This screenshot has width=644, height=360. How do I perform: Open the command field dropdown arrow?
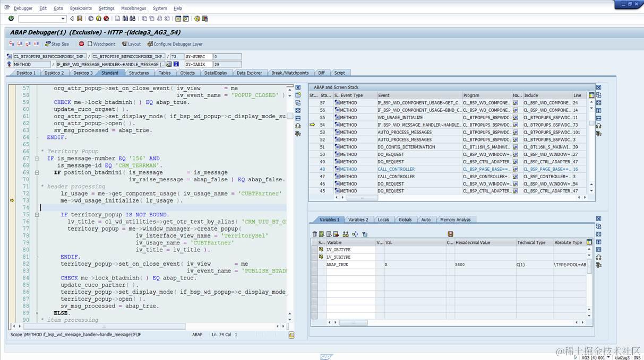63,19
